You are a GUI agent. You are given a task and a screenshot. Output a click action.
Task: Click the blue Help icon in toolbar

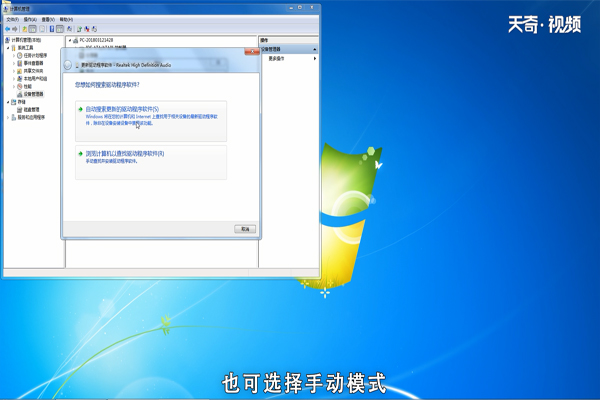pos(52,29)
